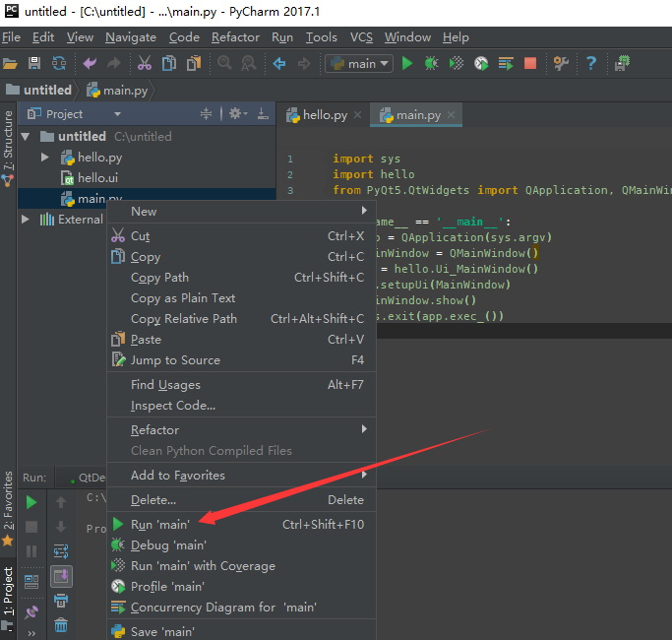Toggle soft-wrap icon in Run panel
Viewport: 672px width, 640px height.
point(61,551)
